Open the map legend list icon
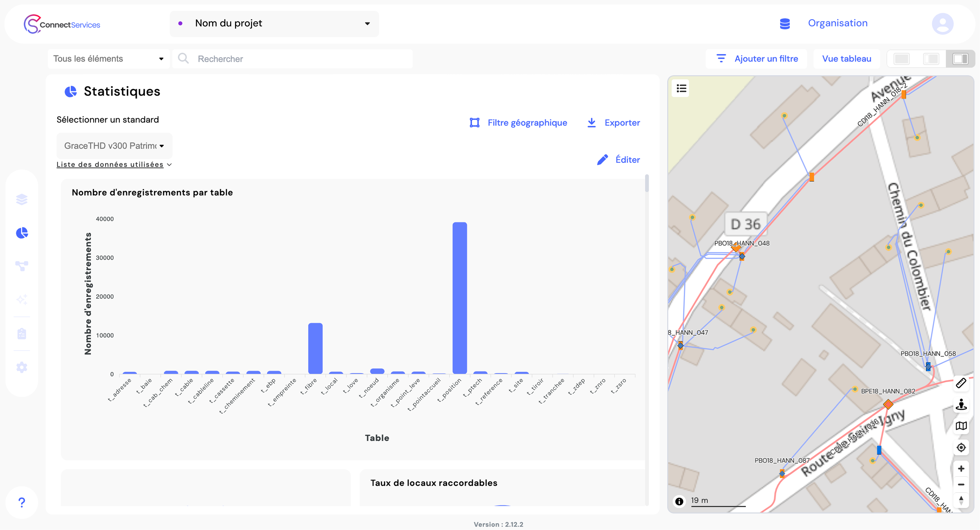 coord(681,89)
